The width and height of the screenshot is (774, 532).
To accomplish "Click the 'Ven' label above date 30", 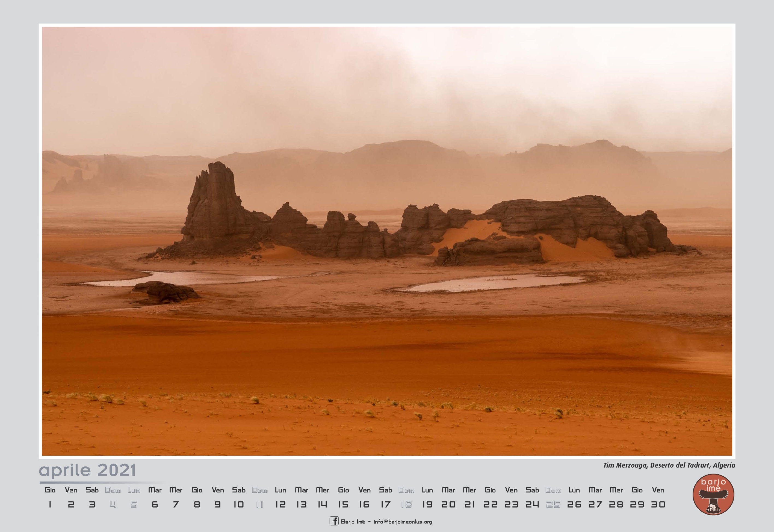I will click(658, 490).
